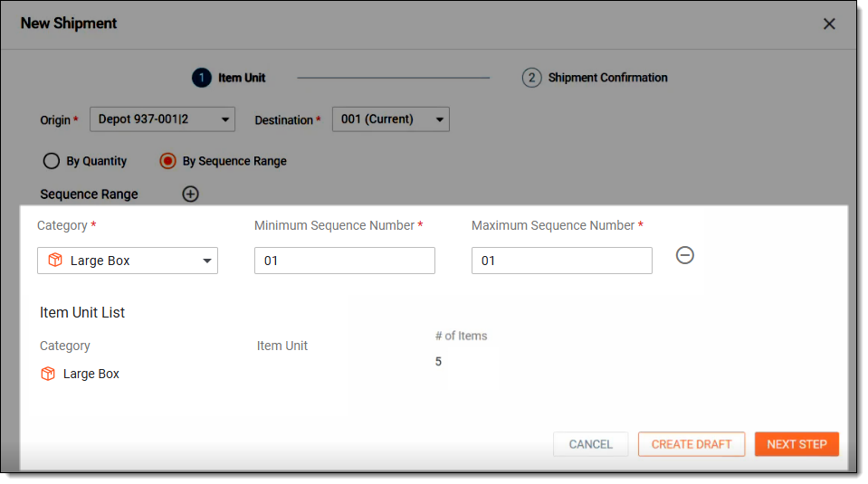The height and width of the screenshot is (484, 868).
Task: Close the New Shipment dialog
Action: pos(829,24)
